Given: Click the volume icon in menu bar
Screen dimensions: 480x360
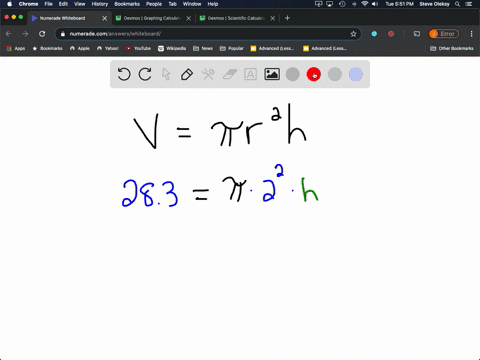Looking at the screenshot, I should click(375, 4).
